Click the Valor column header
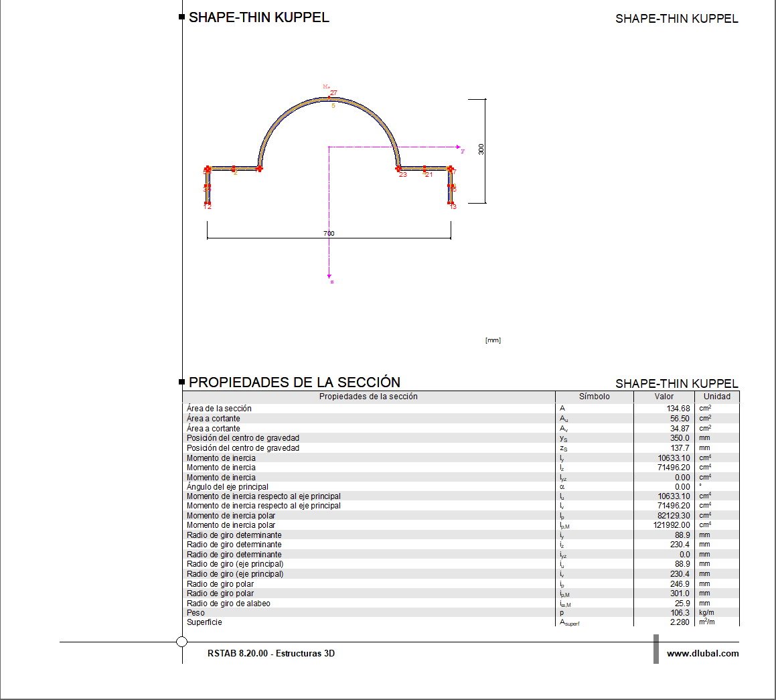This screenshot has width=776, height=700. pos(664,397)
